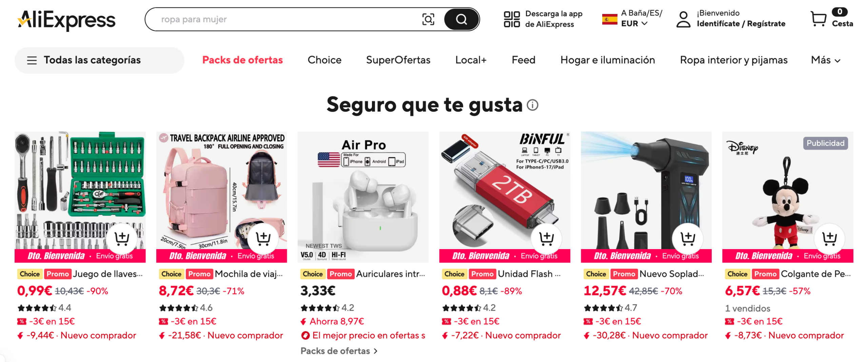Add the pink travel backpack to cart
This screenshot has height=362, width=868.
[263, 238]
